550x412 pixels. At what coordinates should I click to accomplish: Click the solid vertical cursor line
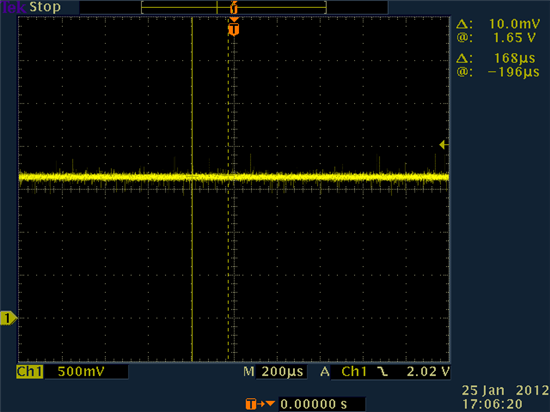[192, 189]
